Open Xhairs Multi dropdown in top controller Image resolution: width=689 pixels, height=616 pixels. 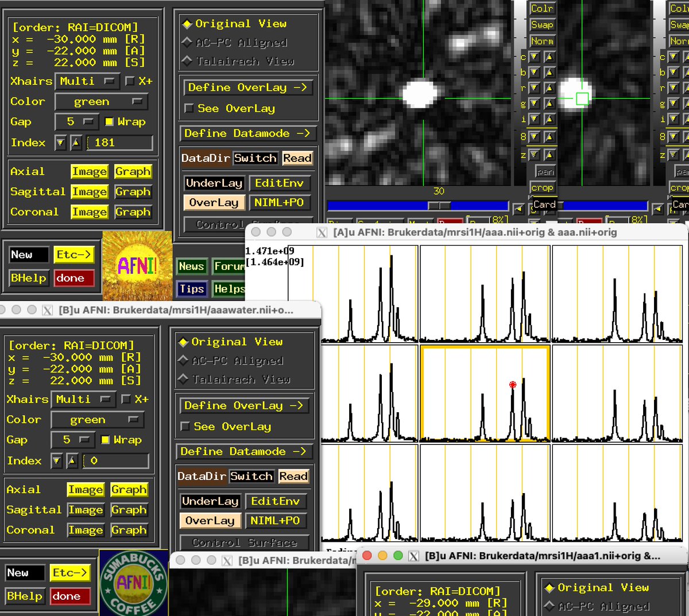[x=87, y=81]
